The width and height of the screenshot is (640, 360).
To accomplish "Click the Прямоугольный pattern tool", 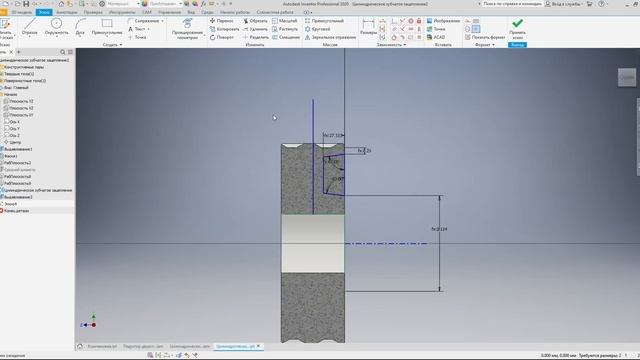I will point(324,21).
